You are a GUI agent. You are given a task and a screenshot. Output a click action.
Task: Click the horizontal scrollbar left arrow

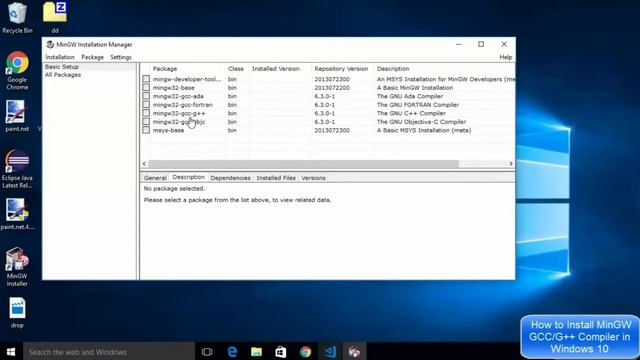[x=144, y=163]
